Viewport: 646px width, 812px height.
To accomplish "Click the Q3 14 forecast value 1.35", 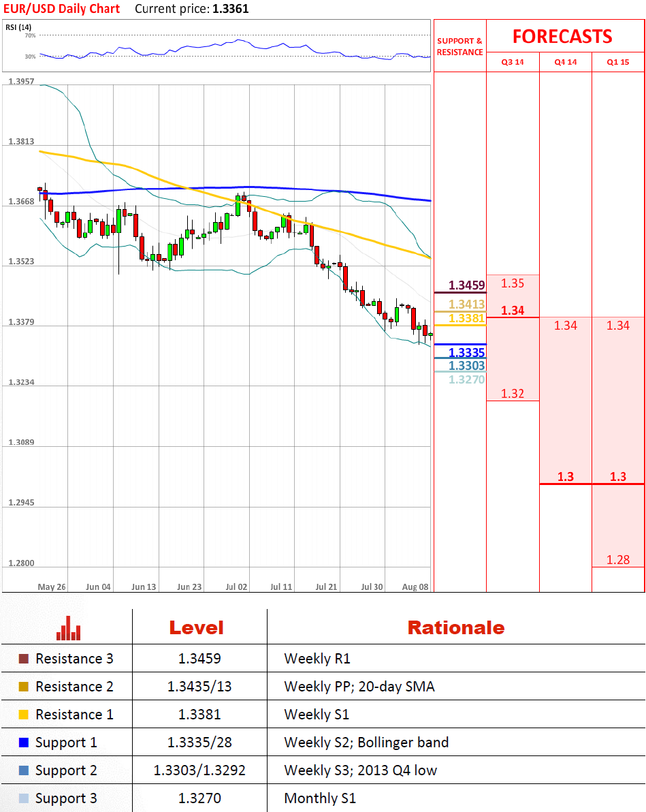I will tap(513, 283).
